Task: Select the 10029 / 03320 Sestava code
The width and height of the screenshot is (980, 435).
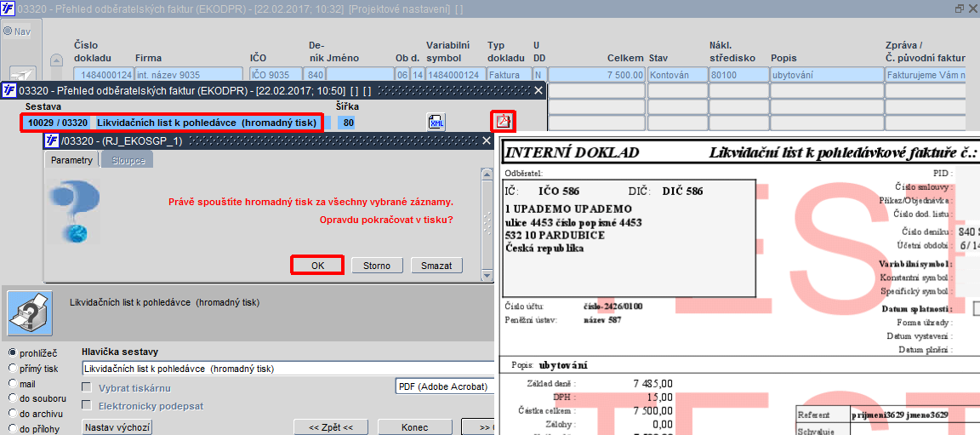Action: (x=58, y=123)
